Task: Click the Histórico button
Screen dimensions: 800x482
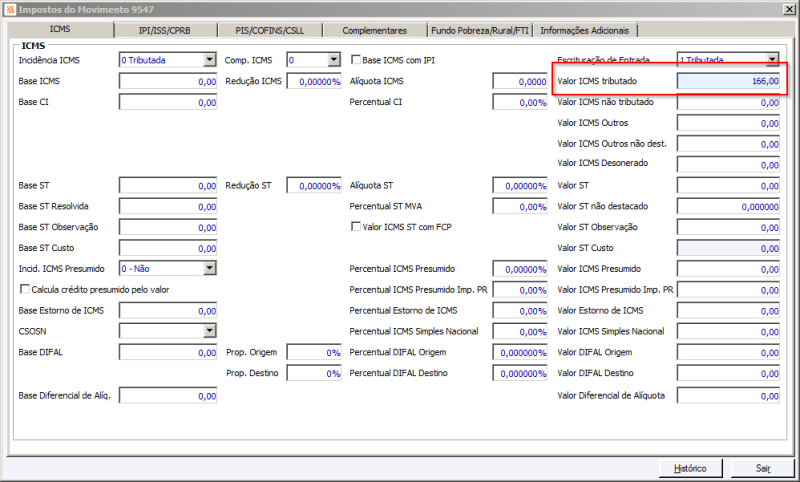Action: coord(690,468)
